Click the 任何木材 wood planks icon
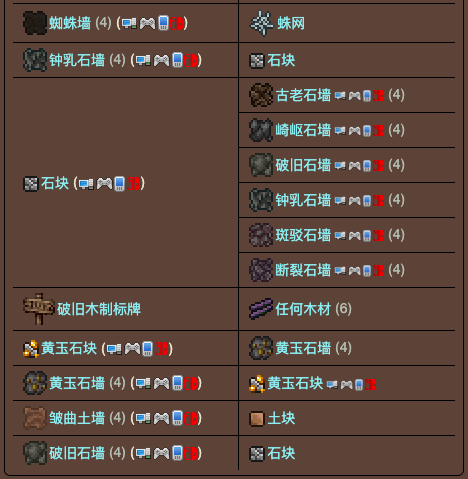Image resolution: width=468 pixels, height=479 pixels. (x=261, y=309)
